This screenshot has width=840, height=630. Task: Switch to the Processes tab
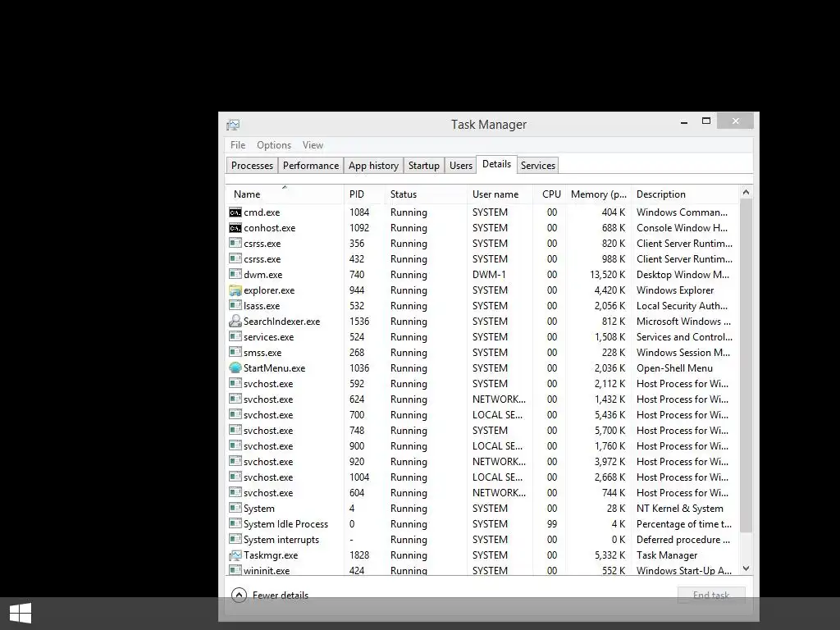pyautogui.click(x=252, y=166)
